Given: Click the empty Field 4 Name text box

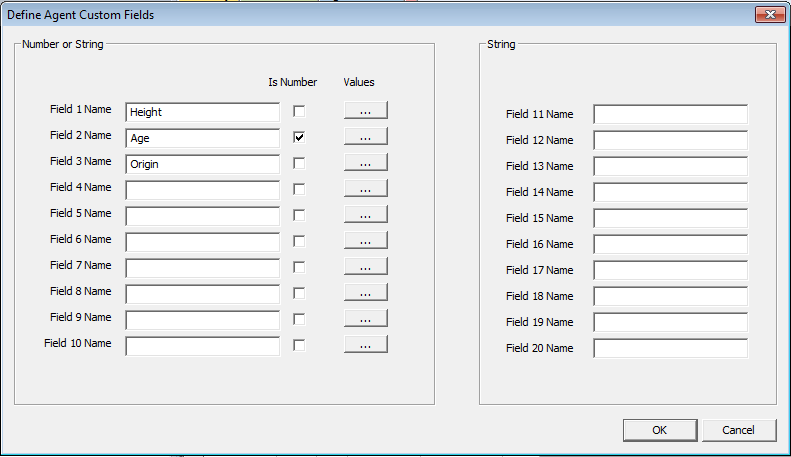Looking at the screenshot, I should (202, 190).
